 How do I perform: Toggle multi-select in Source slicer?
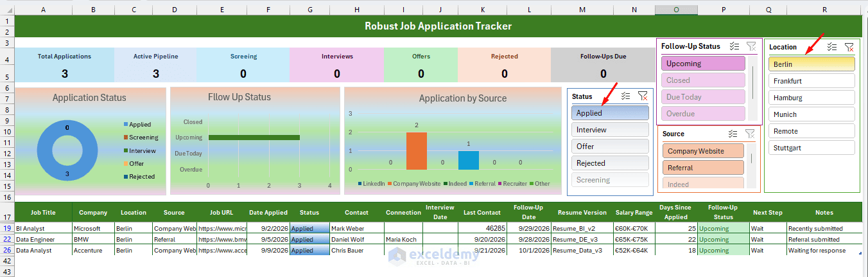click(x=734, y=134)
